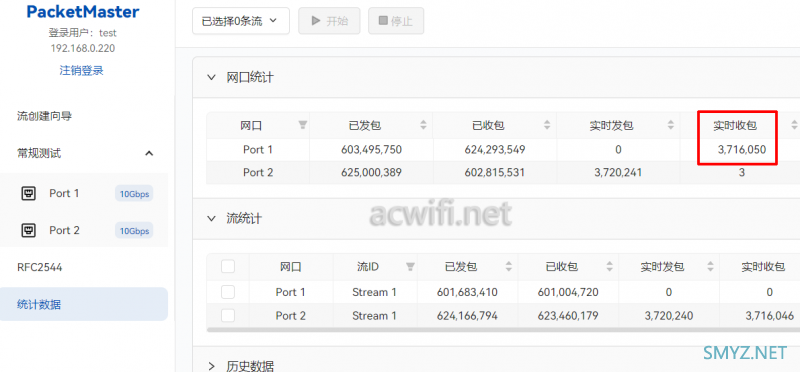Click the value 602,815,531
The width and height of the screenshot is (800, 372).
pyautogui.click(x=495, y=172)
